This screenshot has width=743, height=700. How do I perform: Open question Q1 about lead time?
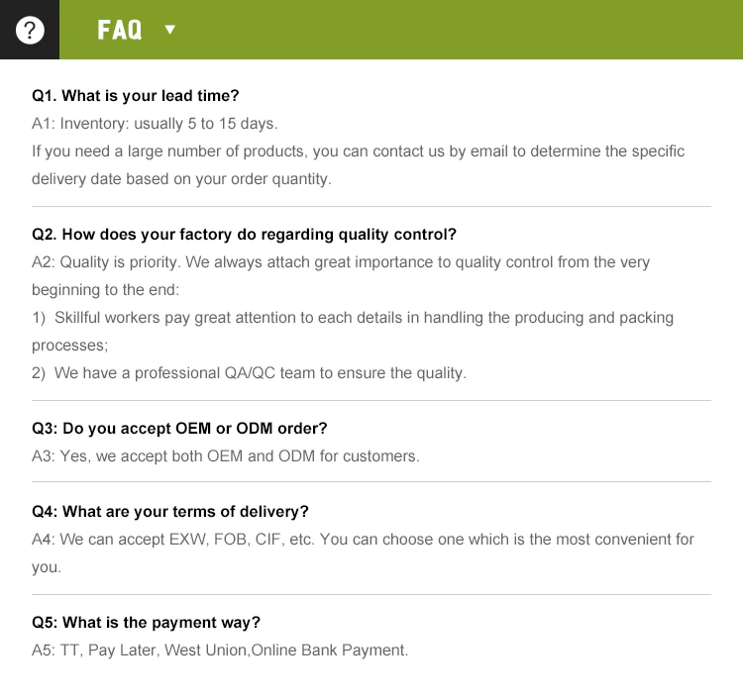pyautogui.click(x=136, y=96)
